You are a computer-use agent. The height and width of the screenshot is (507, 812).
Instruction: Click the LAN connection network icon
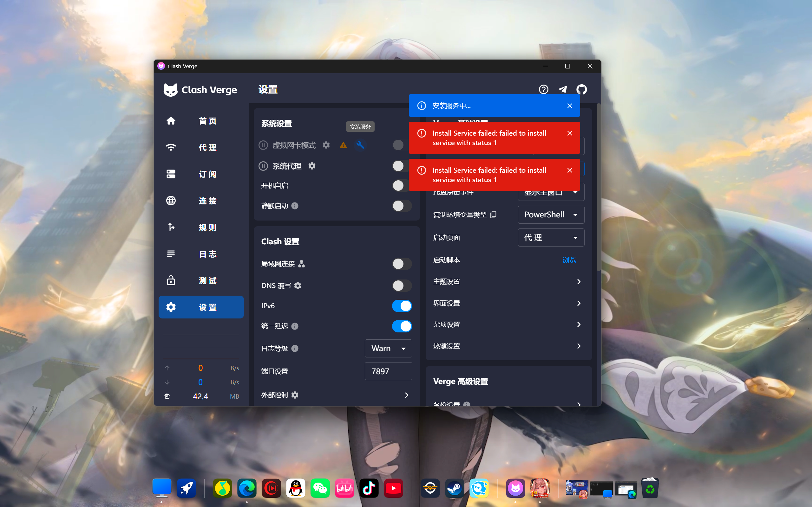pyautogui.click(x=302, y=264)
